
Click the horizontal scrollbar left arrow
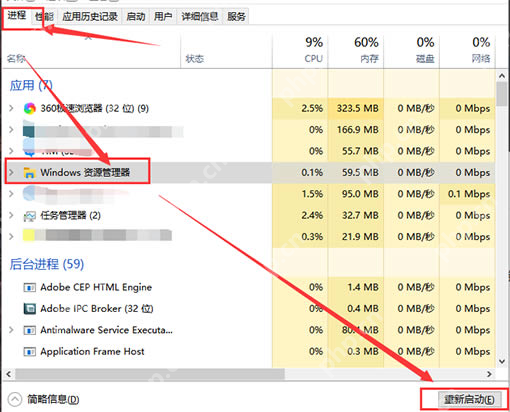pos(9,374)
